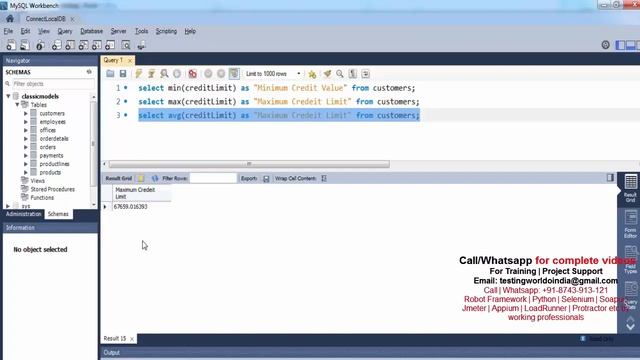Toggle word wrap in editor
Screen dimensions: 640x360
(365, 74)
